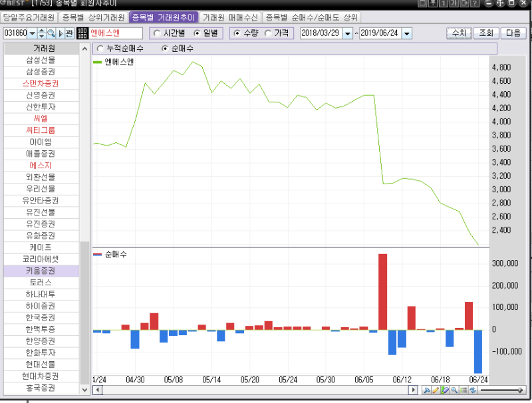The width and height of the screenshot is (532, 403).
Task: Click the 거래원 list column header
Action: coord(41,49)
